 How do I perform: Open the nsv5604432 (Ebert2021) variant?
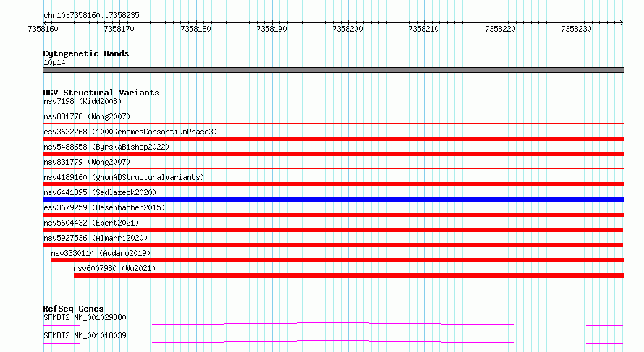click(x=91, y=223)
